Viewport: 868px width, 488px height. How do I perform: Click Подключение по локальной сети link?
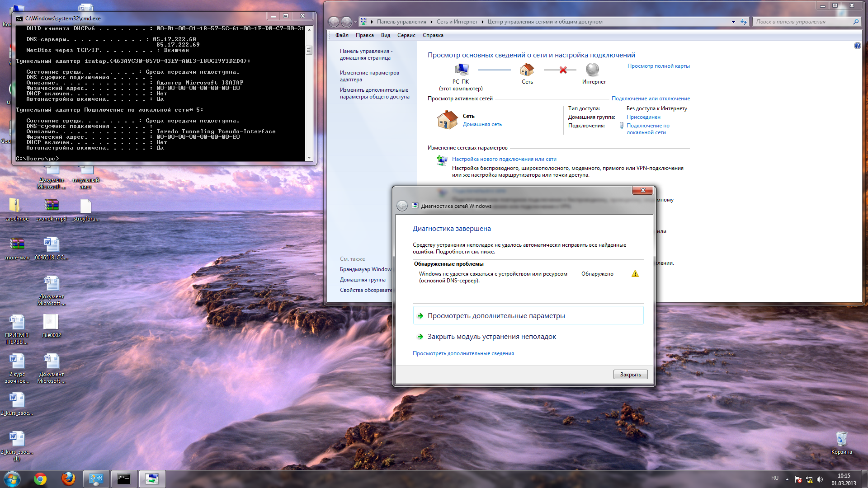click(648, 129)
